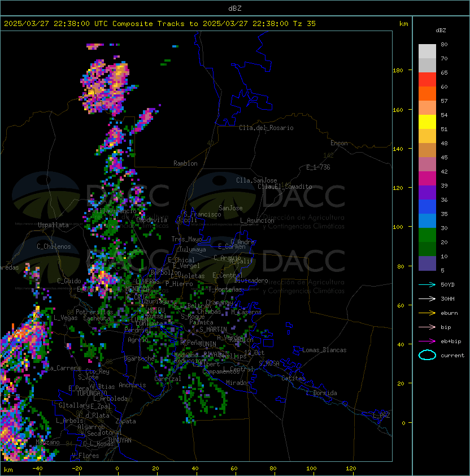Viewport: 470px width, 476px height.
Task: Click the 'C_Chilenos' place label
Action: click(54, 246)
